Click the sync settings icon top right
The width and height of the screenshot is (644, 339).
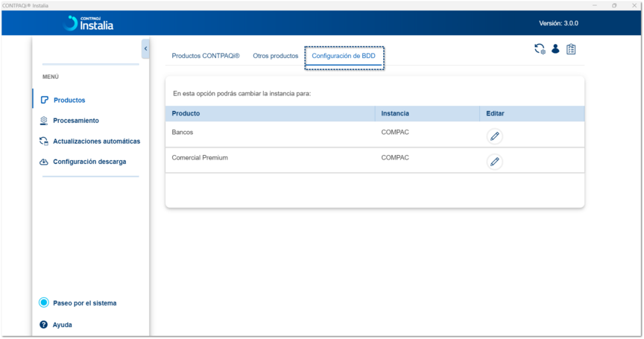540,49
